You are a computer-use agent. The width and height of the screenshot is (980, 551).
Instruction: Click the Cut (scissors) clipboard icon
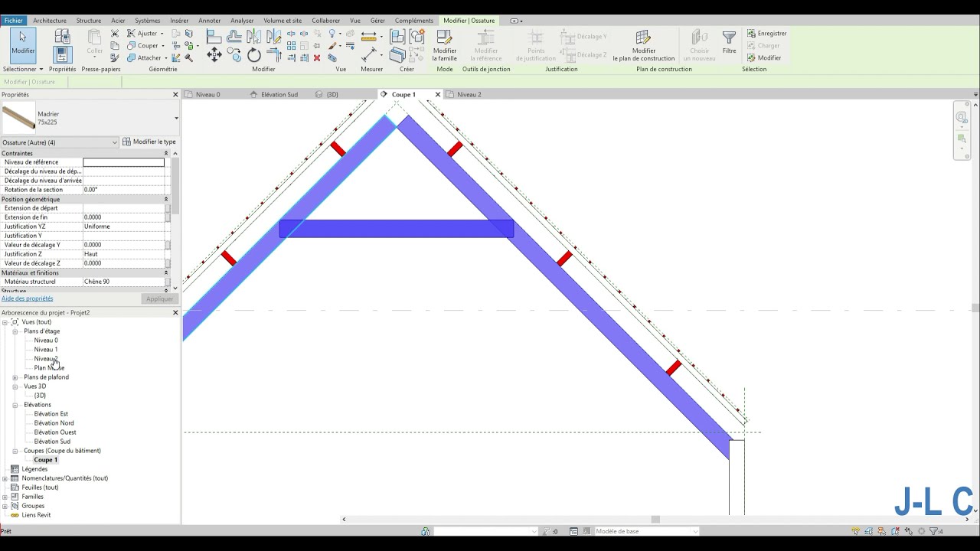115,34
